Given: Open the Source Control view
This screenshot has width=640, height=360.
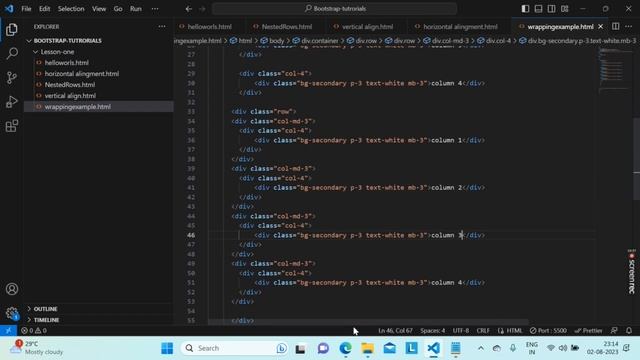Looking at the screenshot, I should (x=12, y=78).
